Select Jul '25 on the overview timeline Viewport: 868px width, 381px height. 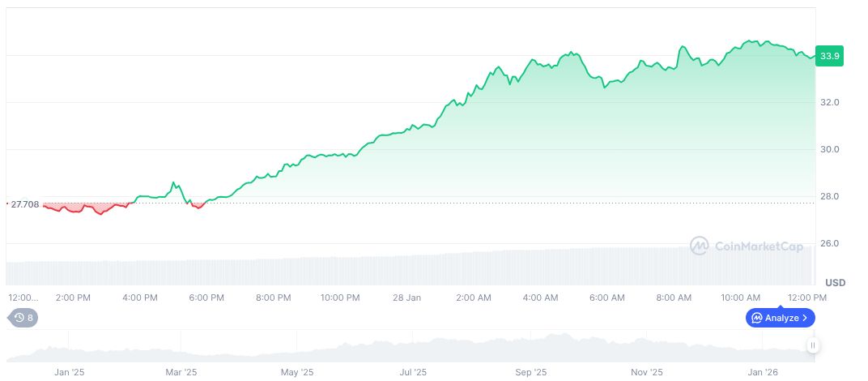tap(413, 372)
